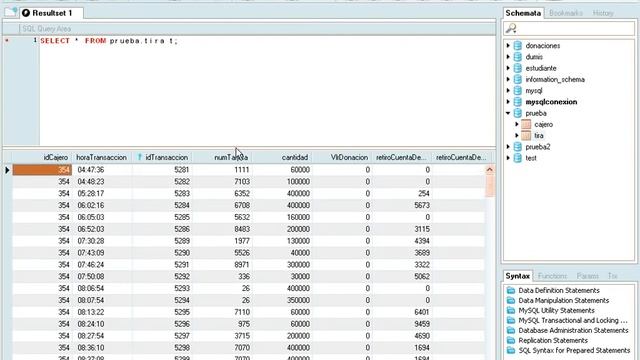Switch to the Syntax tab
Image resolution: width=640 pixels, height=360 pixels.
[518, 276]
